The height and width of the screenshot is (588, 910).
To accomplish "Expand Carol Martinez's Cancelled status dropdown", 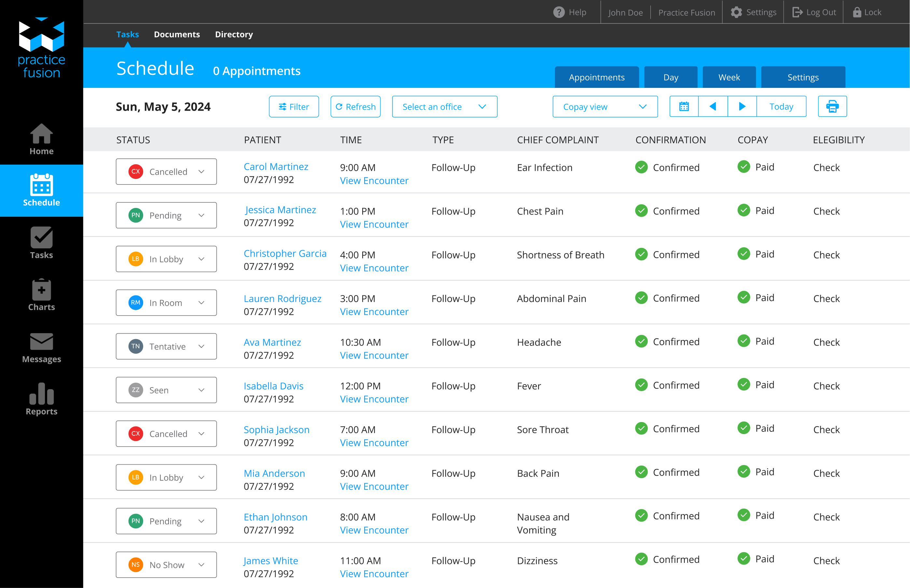I will click(166, 172).
